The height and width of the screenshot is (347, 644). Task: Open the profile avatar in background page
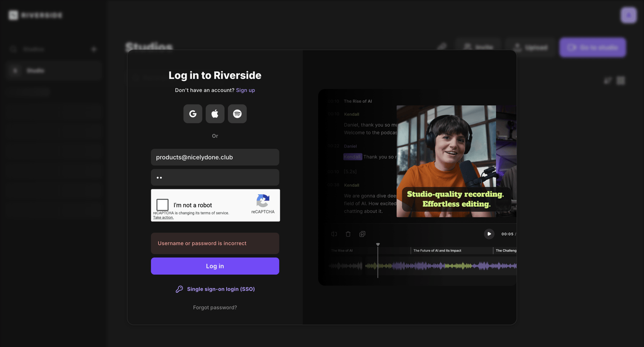pos(629,15)
